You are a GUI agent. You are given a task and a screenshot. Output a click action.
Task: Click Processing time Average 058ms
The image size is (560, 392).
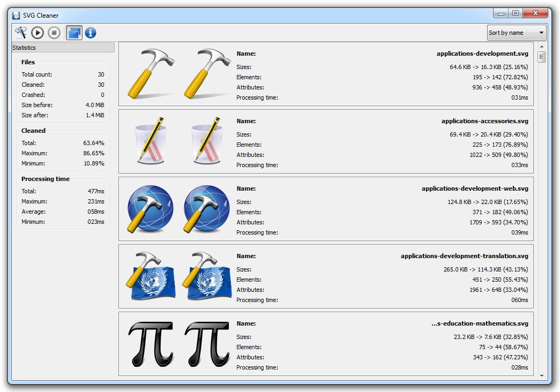[96, 212]
